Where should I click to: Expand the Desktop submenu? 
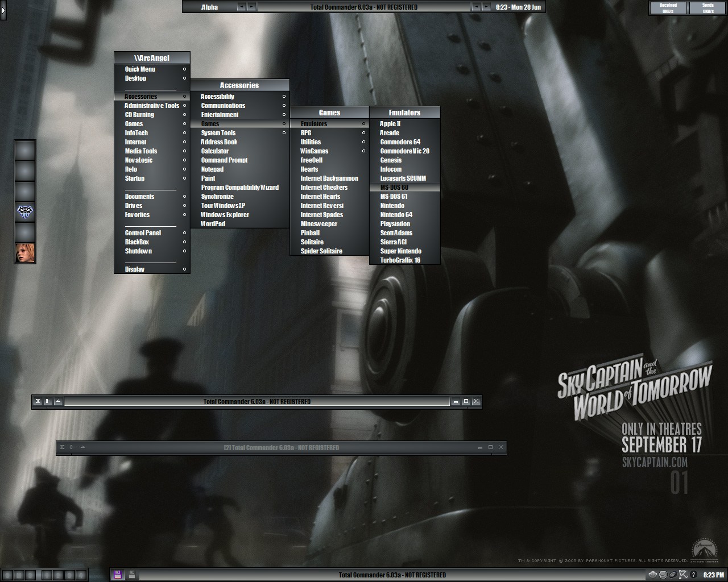point(152,78)
